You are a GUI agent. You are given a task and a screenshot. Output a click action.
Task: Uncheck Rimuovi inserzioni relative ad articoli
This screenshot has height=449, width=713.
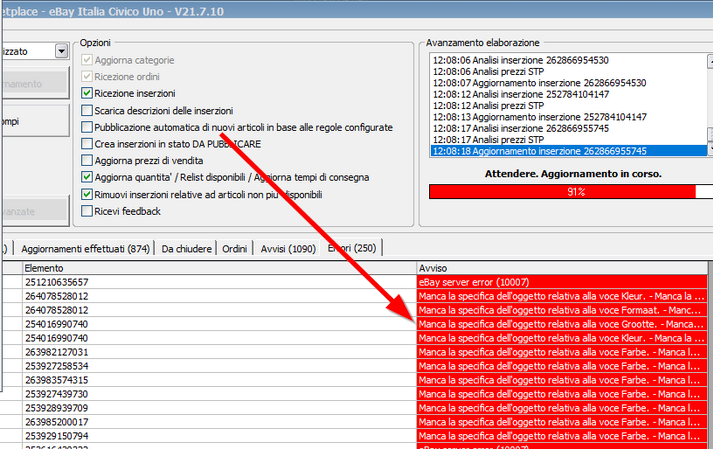pyautogui.click(x=87, y=195)
